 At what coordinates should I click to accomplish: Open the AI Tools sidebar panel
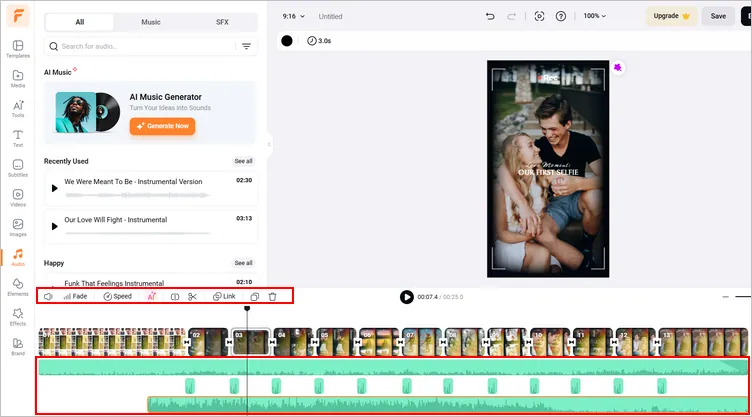pyautogui.click(x=18, y=108)
